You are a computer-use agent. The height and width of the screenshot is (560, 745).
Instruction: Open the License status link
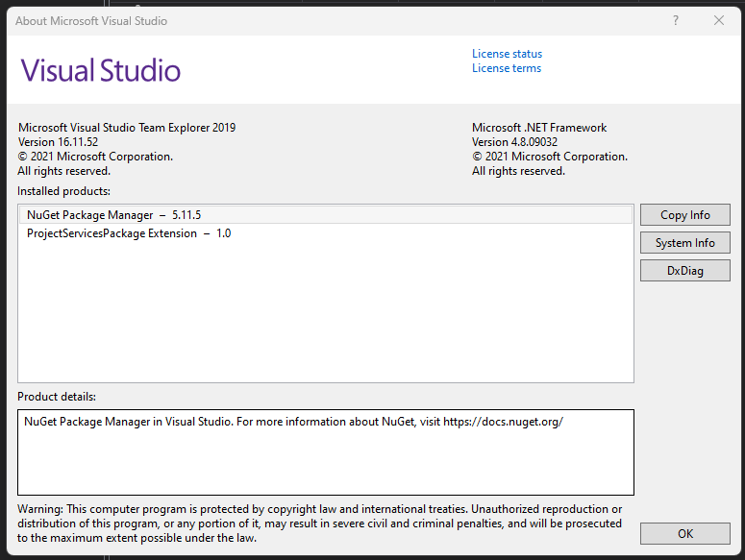(x=507, y=54)
